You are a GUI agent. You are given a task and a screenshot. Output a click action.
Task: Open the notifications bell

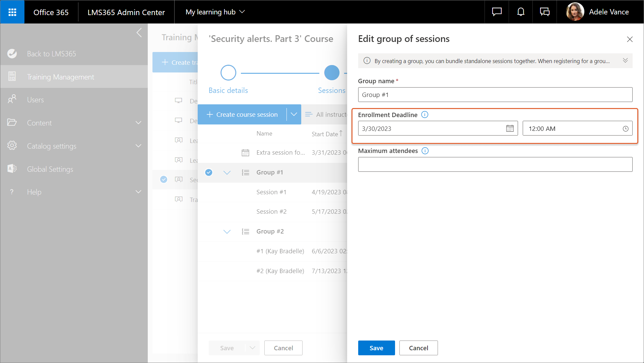point(520,12)
